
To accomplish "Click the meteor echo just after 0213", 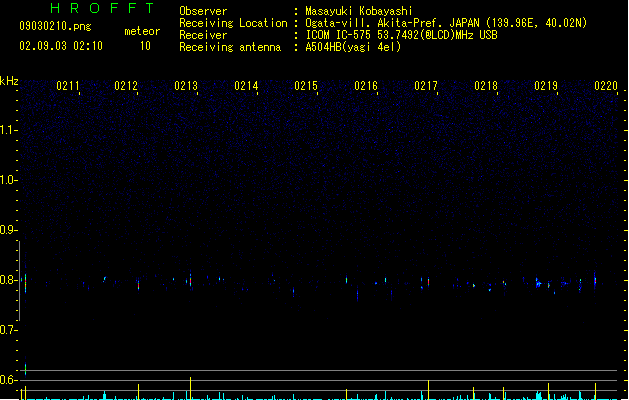I will click(191, 280).
